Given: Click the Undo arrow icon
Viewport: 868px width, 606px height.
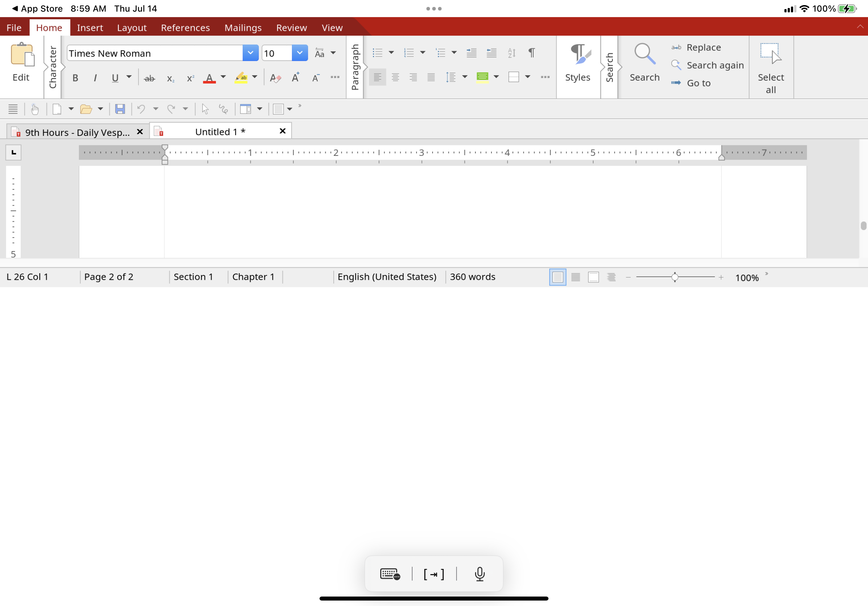Looking at the screenshot, I should (141, 109).
